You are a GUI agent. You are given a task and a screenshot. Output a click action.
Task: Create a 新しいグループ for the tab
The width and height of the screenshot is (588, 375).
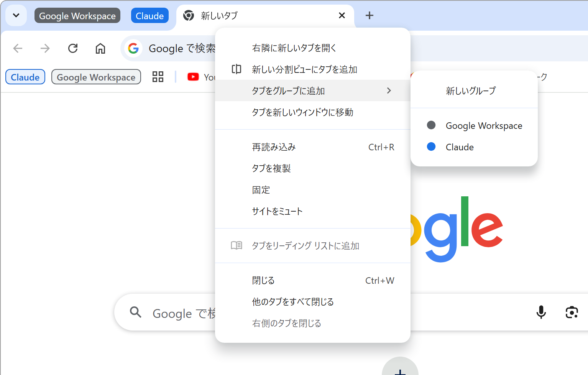point(470,91)
